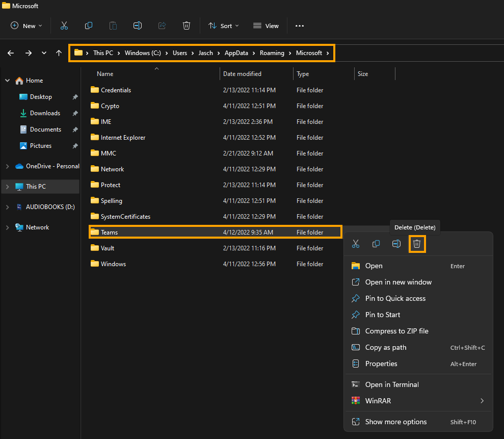The height and width of the screenshot is (439, 504).
Task: Choose Pin to Quick access
Action: tap(418, 298)
